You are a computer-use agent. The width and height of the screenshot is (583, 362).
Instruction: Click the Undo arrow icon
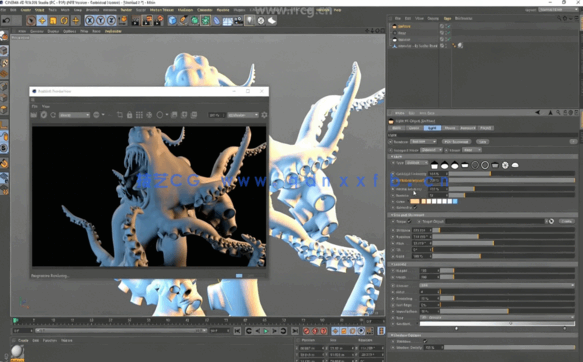pos(6,20)
